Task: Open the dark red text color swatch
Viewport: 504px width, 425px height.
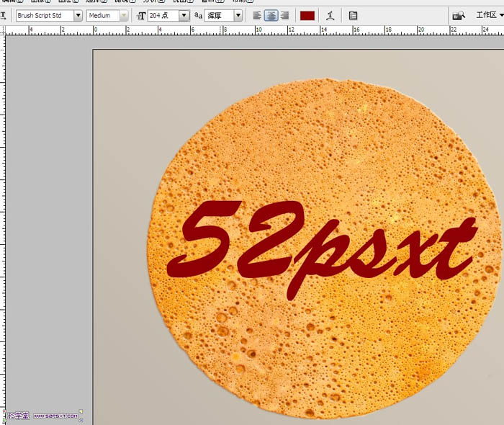Action: tap(307, 16)
